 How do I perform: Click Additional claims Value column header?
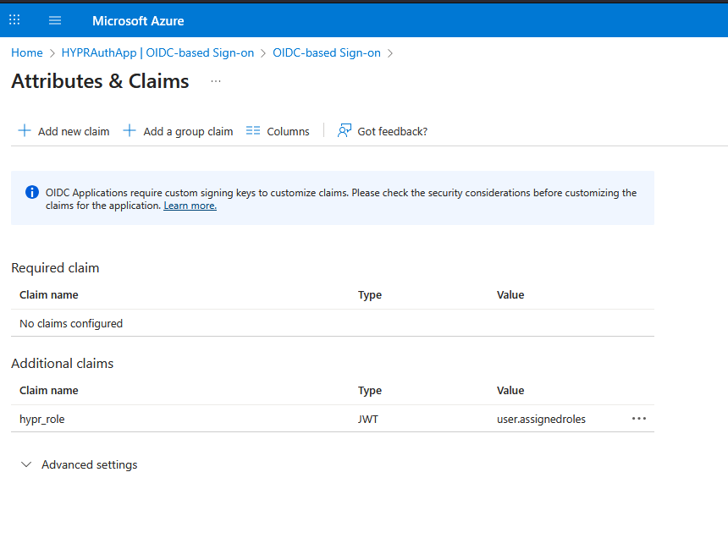pyautogui.click(x=510, y=391)
